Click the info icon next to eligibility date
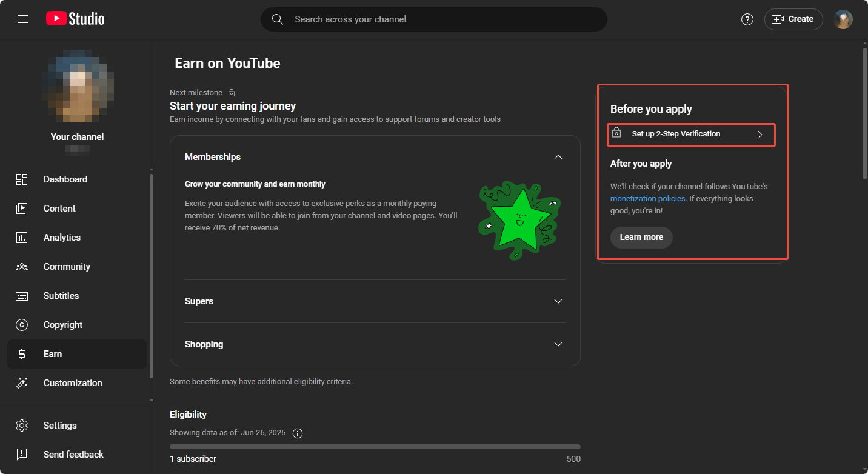This screenshot has height=474, width=868. [298, 433]
